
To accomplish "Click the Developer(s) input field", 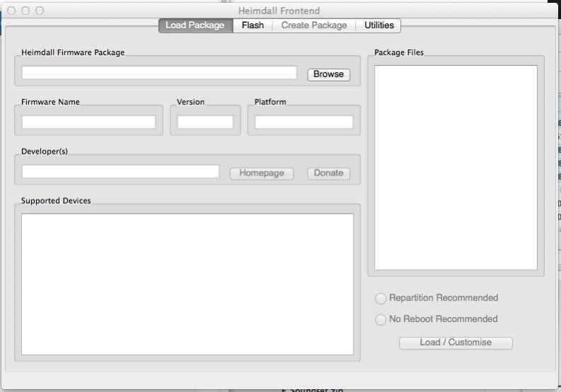I will [x=120, y=171].
